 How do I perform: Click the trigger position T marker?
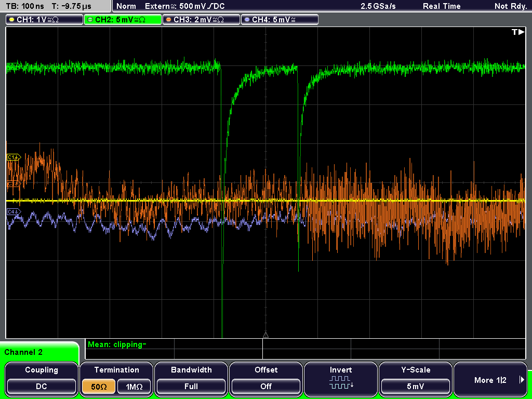[x=518, y=32]
